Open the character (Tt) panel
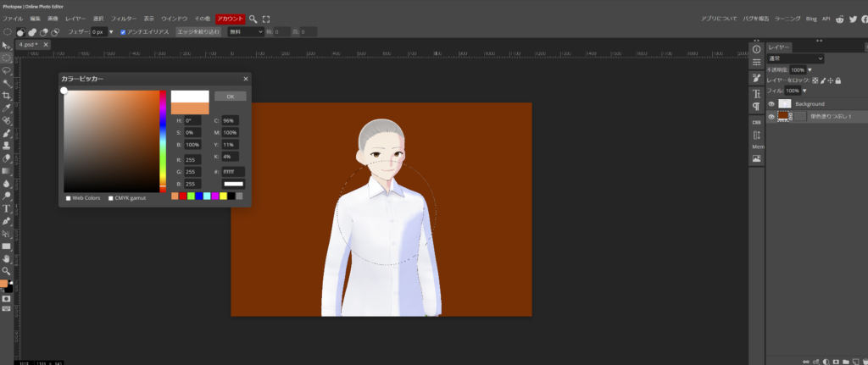This screenshot has height=365, width=868. (756, 92)
